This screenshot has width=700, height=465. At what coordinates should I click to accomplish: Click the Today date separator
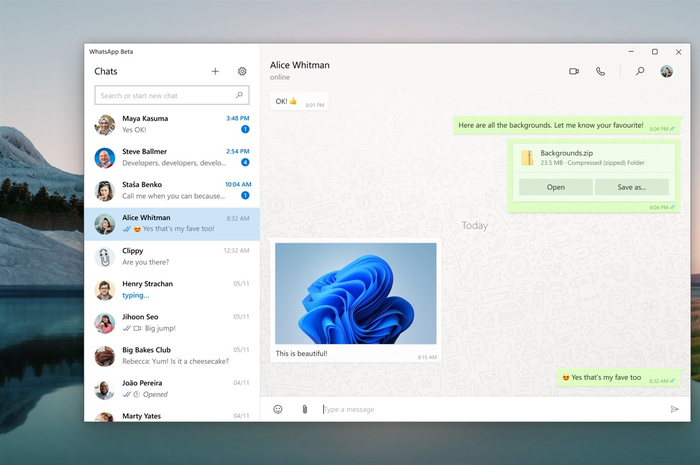coord(475,226)
